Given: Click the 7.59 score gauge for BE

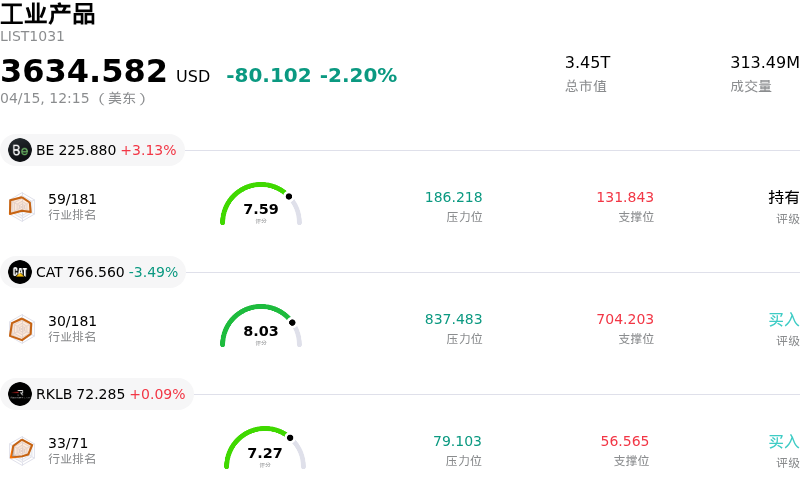Looking at the screenshot, I should 261,206.
